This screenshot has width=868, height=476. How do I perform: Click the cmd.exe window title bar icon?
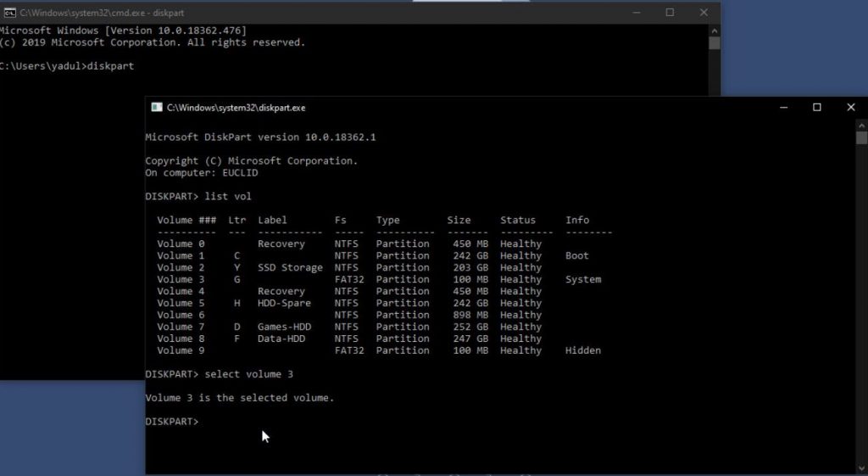click(x=9, y=12)
